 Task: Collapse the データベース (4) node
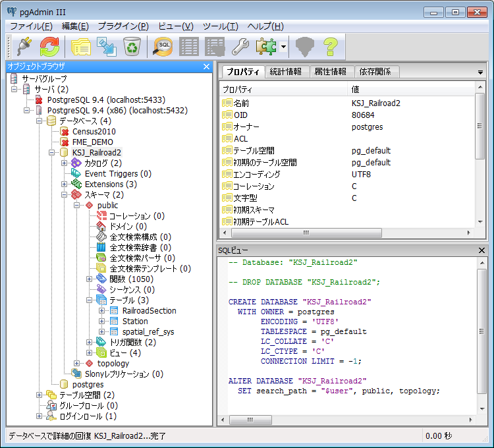tap(39, 121)
